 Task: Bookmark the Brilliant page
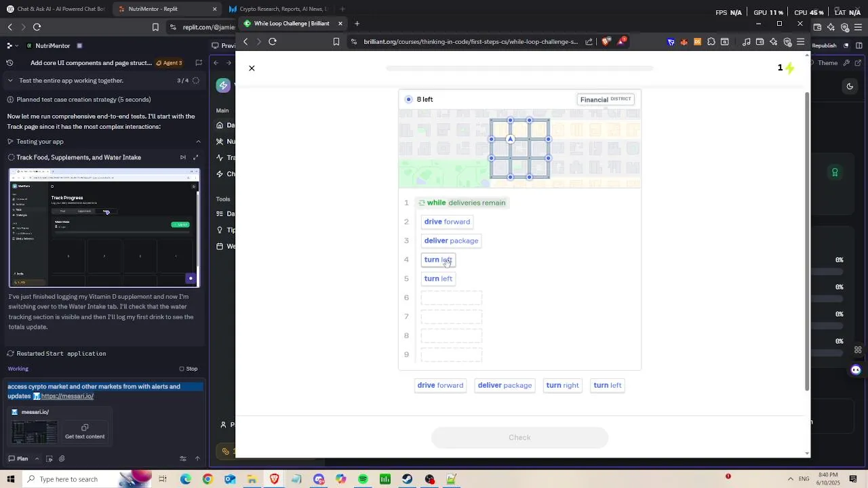pos(336,42)
